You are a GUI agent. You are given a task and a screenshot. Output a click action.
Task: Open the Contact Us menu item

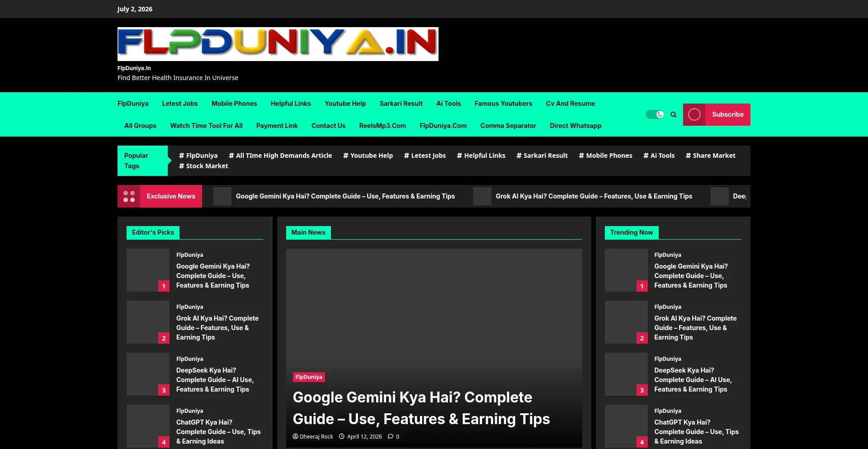[x=328, y=126]
